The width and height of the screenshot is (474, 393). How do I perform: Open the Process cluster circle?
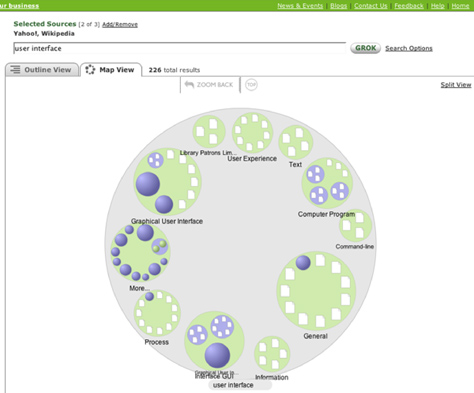(157, 313)
